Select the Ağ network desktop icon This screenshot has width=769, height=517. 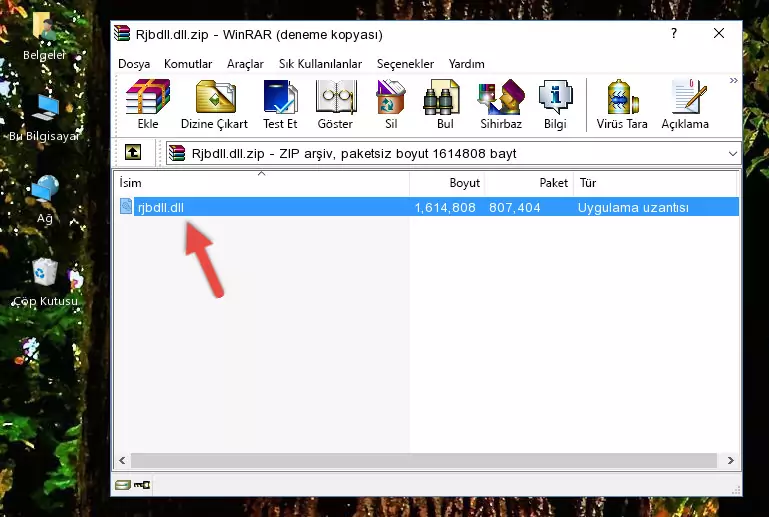pyautogui.click(x=44, y=200)
